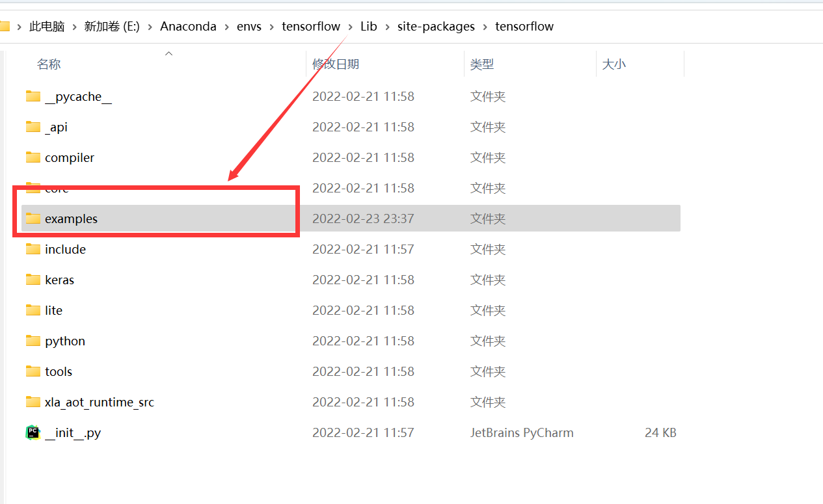Select the compiler folder icon
823x504 pixels.
33,157
